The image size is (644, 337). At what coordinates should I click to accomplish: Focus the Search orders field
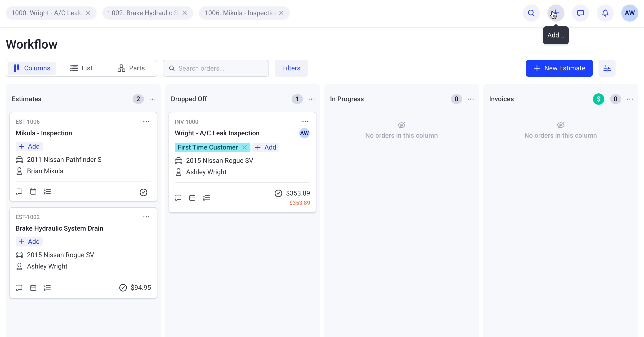click(216, 68)
